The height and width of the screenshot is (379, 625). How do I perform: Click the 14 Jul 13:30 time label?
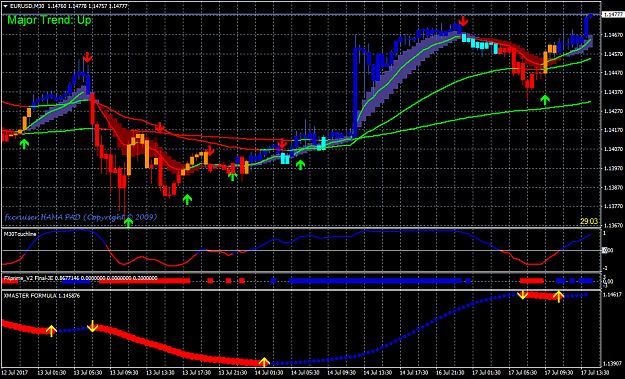[x=377, y=373]
